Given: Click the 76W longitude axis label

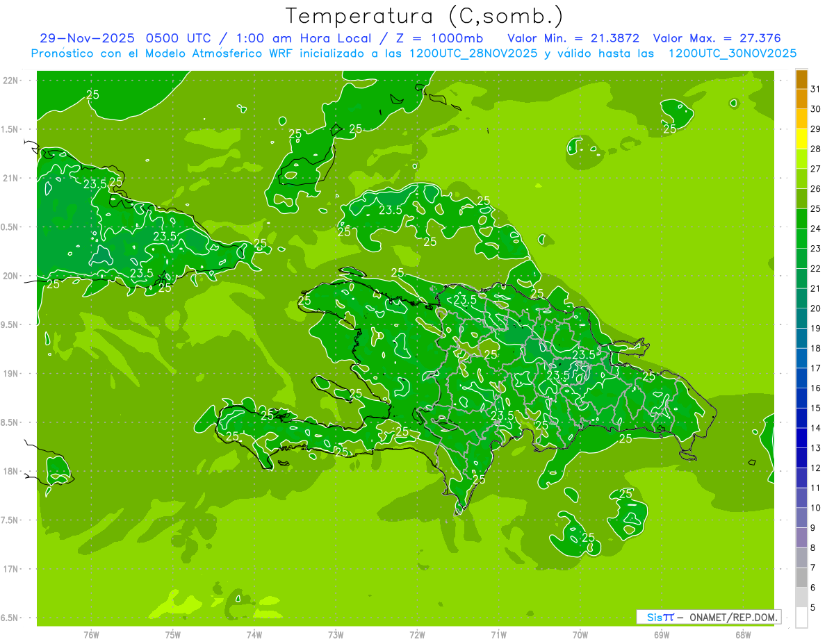Looking at the screenshot, I should click(91, 634).
